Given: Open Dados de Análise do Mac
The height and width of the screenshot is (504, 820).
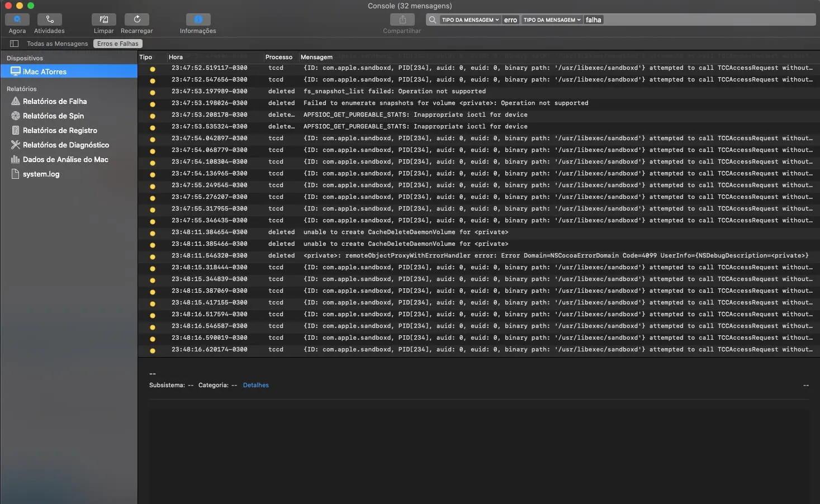Looking at the screenshot, I should (65, 159).
